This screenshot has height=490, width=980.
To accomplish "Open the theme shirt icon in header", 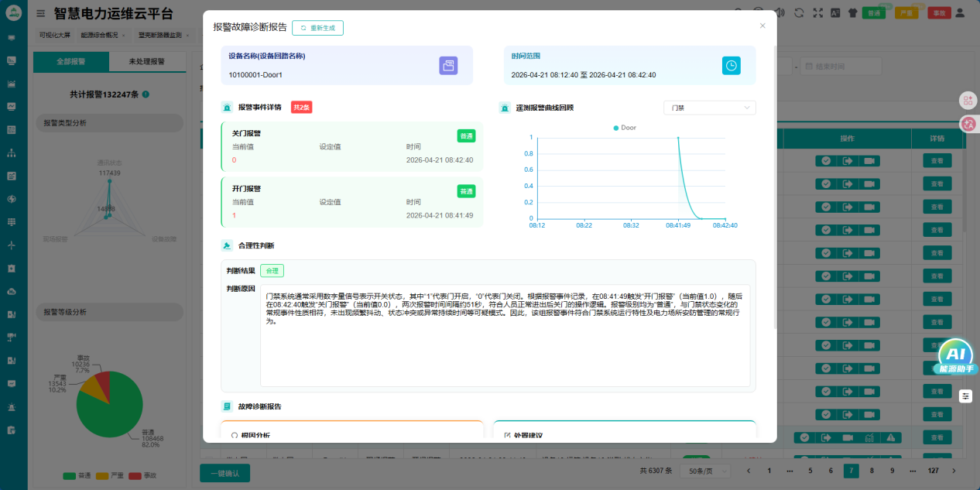I will tap(853, 12).
